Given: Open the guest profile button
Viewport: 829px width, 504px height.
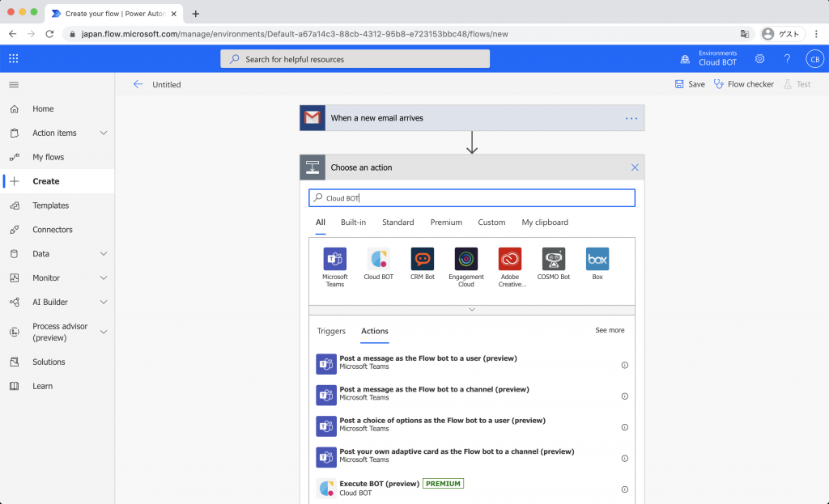Looking at the screenshot, I should (782, 34).
